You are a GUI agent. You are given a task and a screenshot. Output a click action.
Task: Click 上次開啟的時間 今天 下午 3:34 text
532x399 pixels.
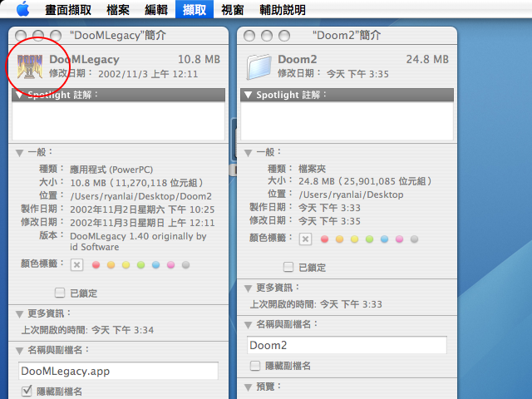click(87, 330)
